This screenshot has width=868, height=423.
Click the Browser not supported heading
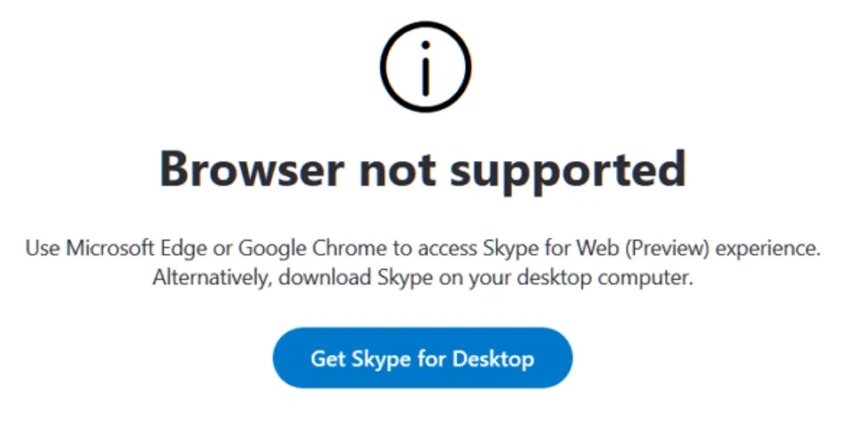pyautogui.click(x=423, y=169)
